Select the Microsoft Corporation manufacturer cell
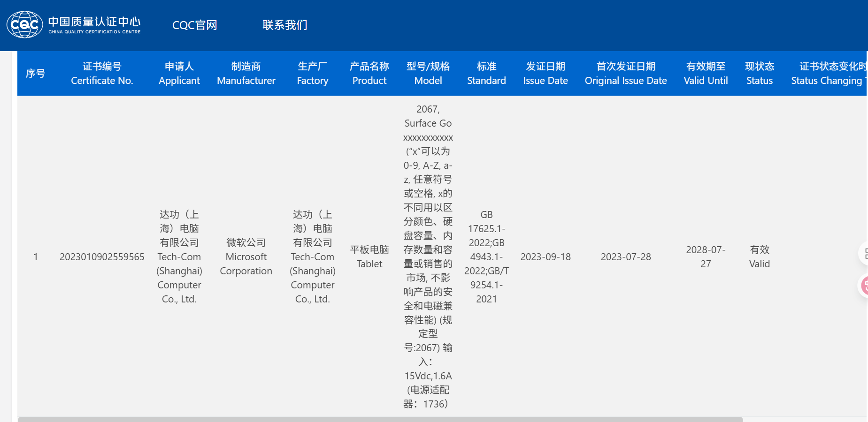The height and width of the screenshot is (422, 868). 246,257
